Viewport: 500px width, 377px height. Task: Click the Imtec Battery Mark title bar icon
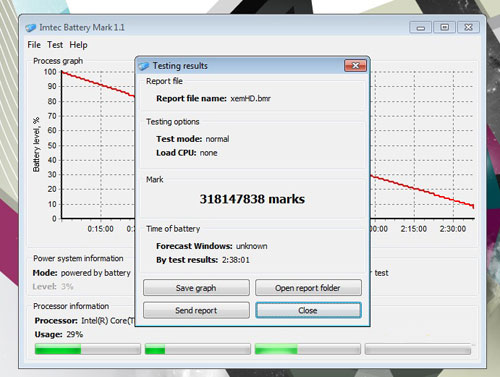click(x=31, y=28)
